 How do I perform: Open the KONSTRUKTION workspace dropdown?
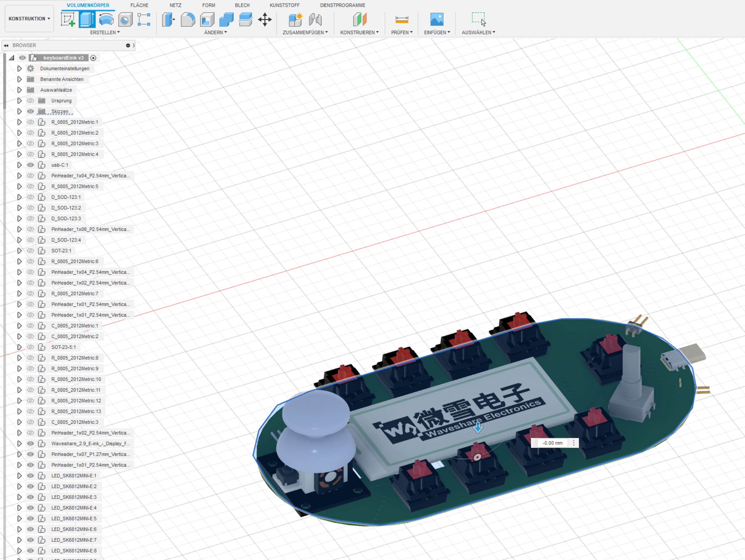pos(29,18)
